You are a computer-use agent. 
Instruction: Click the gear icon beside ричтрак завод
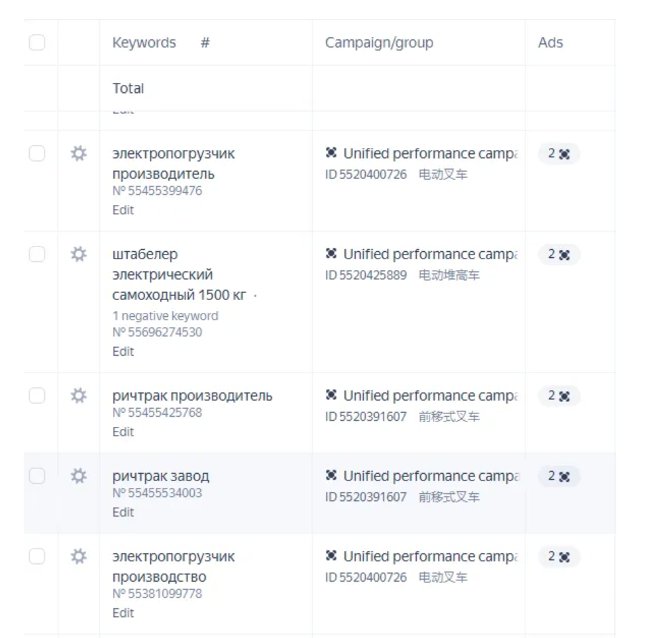79,476
